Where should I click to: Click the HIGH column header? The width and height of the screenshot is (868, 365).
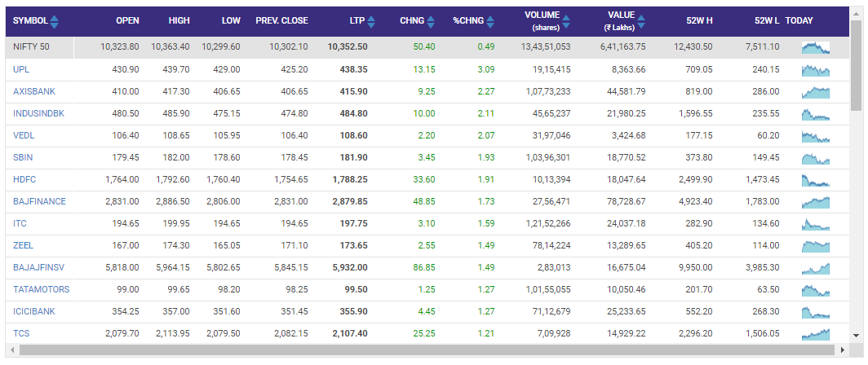point(179,20)
